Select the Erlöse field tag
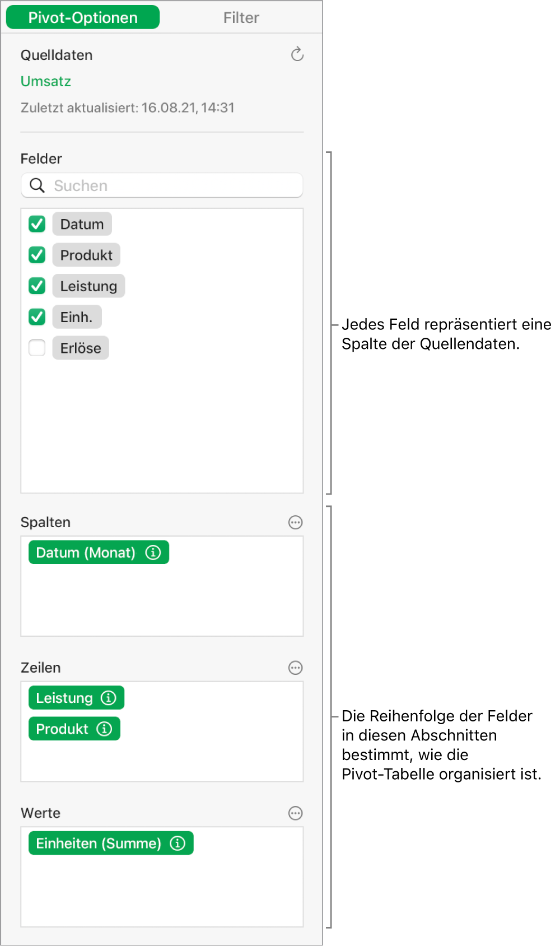This screenshot has width=560, height=946. [x=81, y=348]
